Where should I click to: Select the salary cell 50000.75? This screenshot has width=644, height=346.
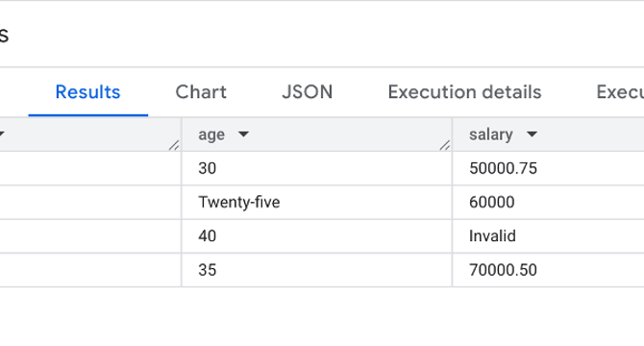point(548,168)
